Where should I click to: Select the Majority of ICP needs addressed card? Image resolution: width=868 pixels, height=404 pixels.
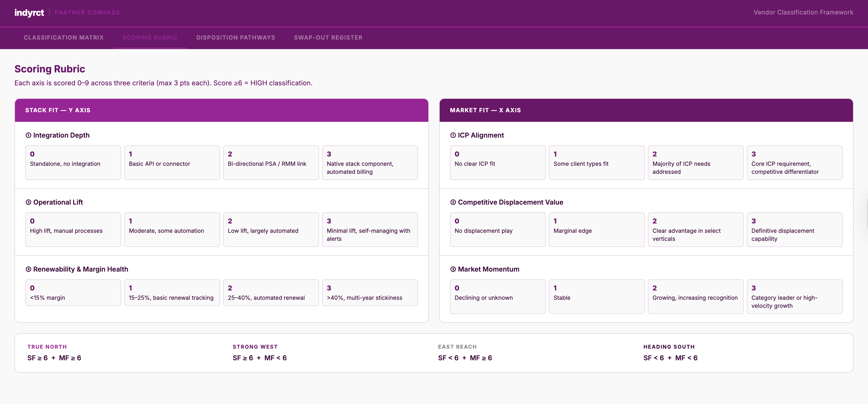695,162
